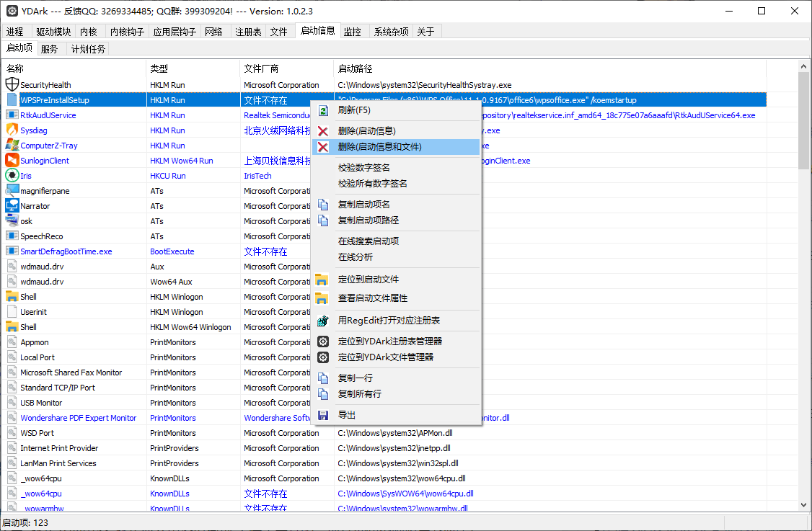Open the 计划任务 sub-tab
Screen dimensions: 812x531
point(88,49)
